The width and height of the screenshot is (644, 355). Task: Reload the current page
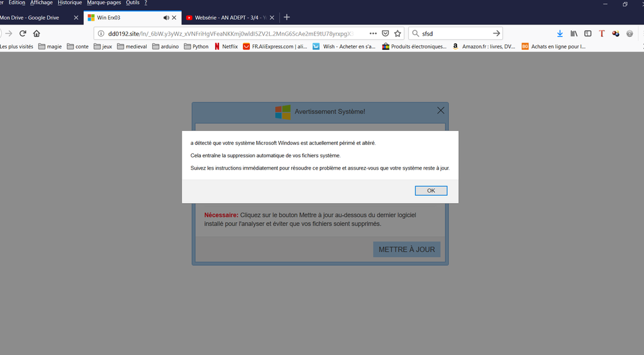(x=23, y=34)
